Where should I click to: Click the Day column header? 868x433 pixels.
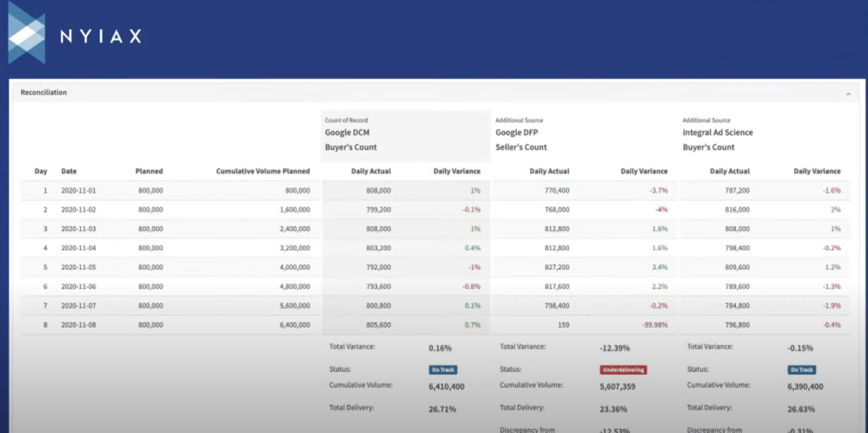point(41,171)
